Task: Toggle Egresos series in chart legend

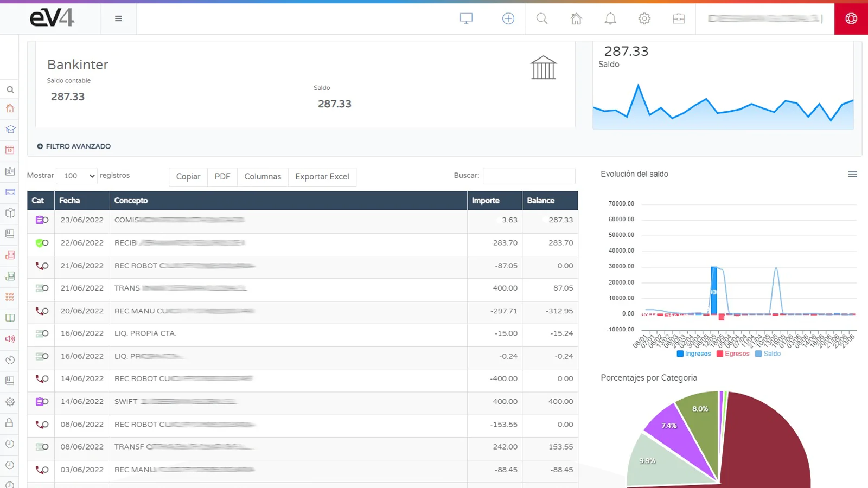Action: coord(733,354)
